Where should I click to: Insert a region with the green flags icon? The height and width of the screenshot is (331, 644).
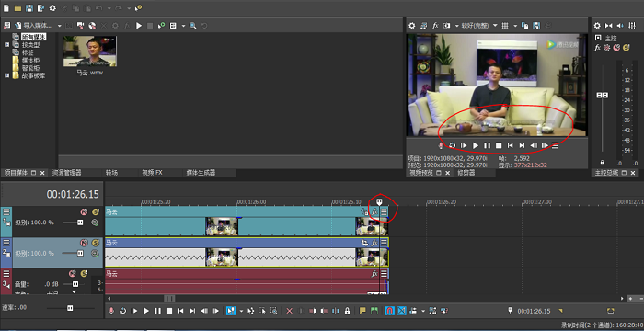[374, 311]
